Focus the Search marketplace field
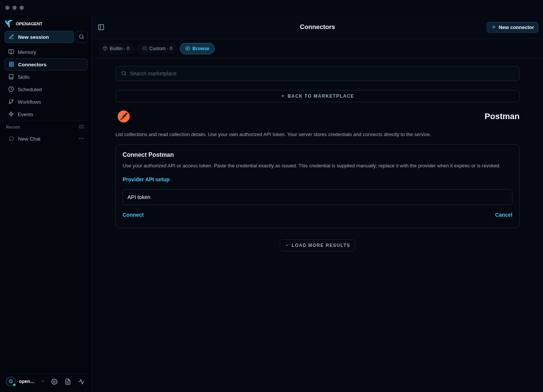This screenshot has height=392, width=543. point(318,73)
